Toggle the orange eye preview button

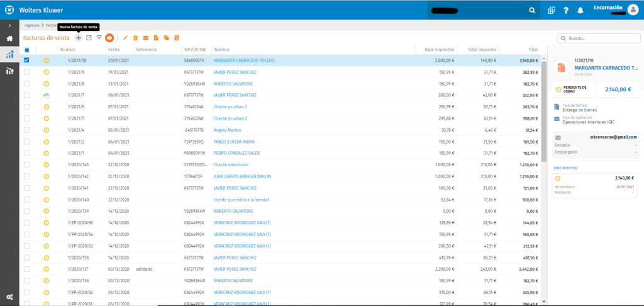tap(109, 38)
